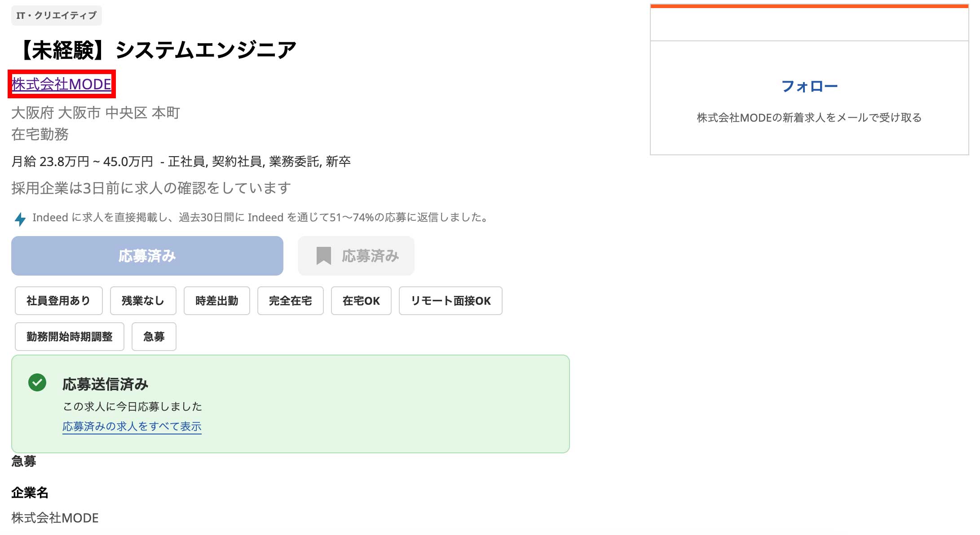
Task: Click the job title 【未経験】システムエンジニア
Action: (x=156, y=50)
